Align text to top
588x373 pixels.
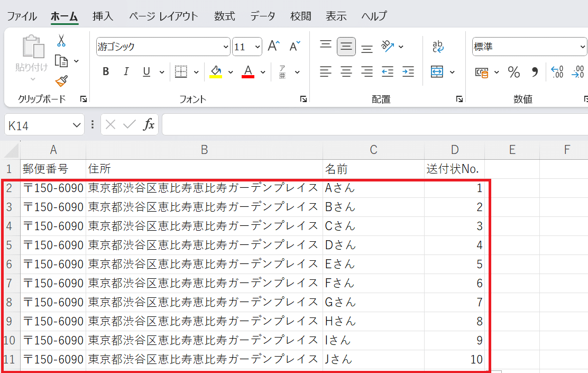point(326,44)
